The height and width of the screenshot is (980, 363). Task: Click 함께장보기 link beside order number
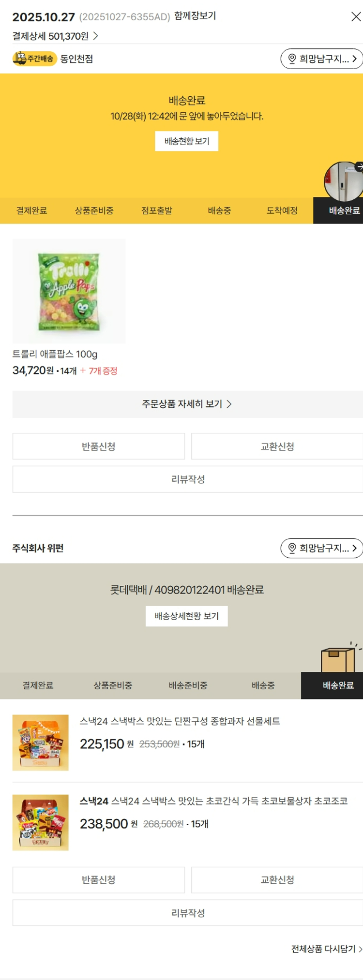tap(195, 16)
